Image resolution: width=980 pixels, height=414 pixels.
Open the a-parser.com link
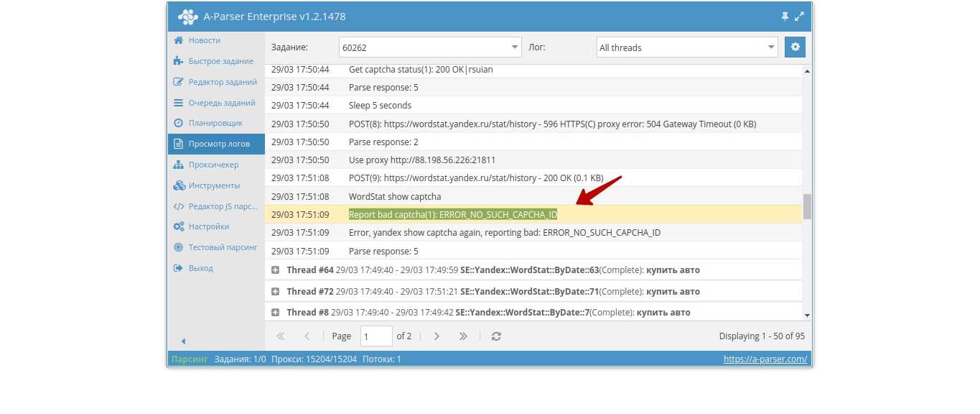tap(765, 359)
